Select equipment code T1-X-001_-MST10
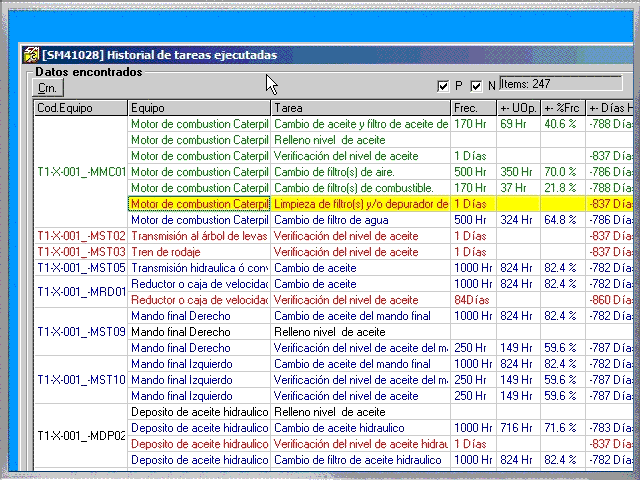 point(81,380)
